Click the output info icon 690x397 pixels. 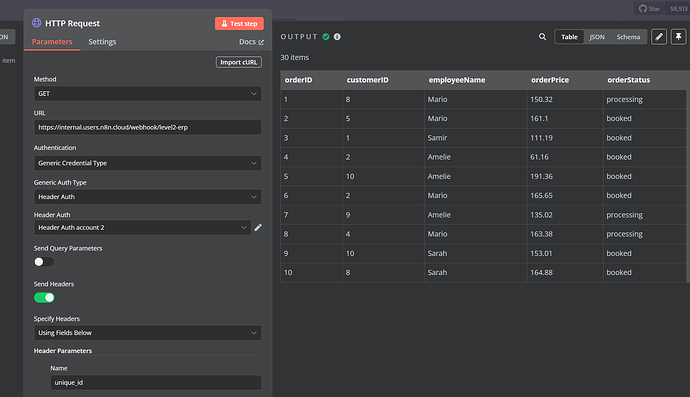click(x=337, y=37)
